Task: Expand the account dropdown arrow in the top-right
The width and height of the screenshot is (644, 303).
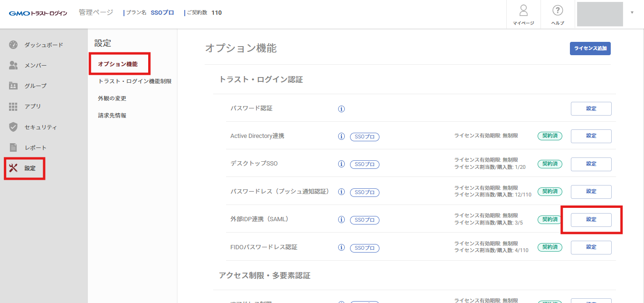Action: 632,12
